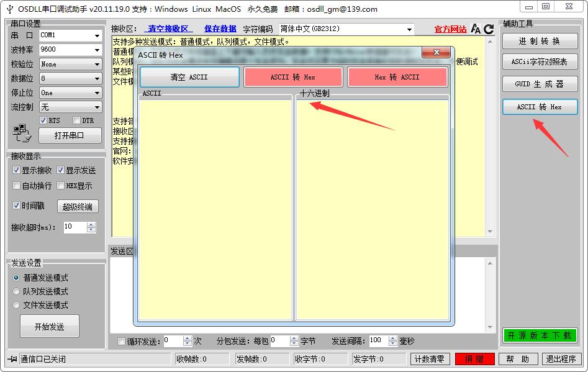Click the red 捐赠 button
Screen dimensions: 588x372
tap(474, 359)
